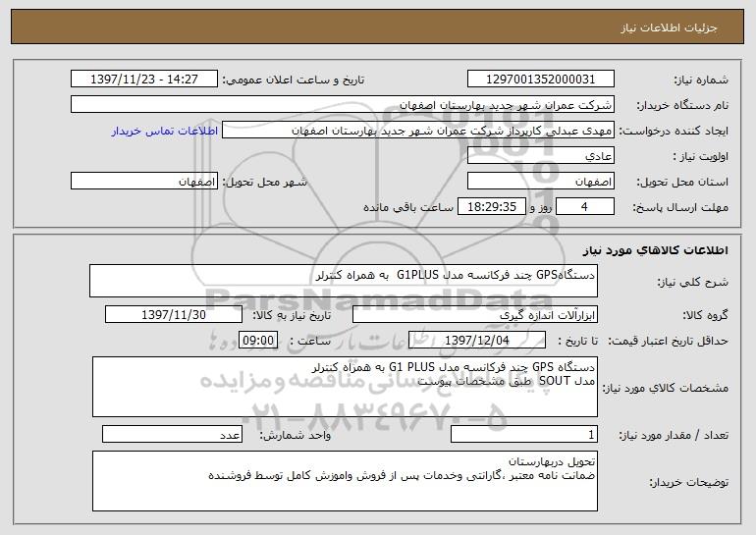Screen dimensions: 756x535
Task: Click the تحویل دربهارستان text line
Action: [x=552, y=461]
